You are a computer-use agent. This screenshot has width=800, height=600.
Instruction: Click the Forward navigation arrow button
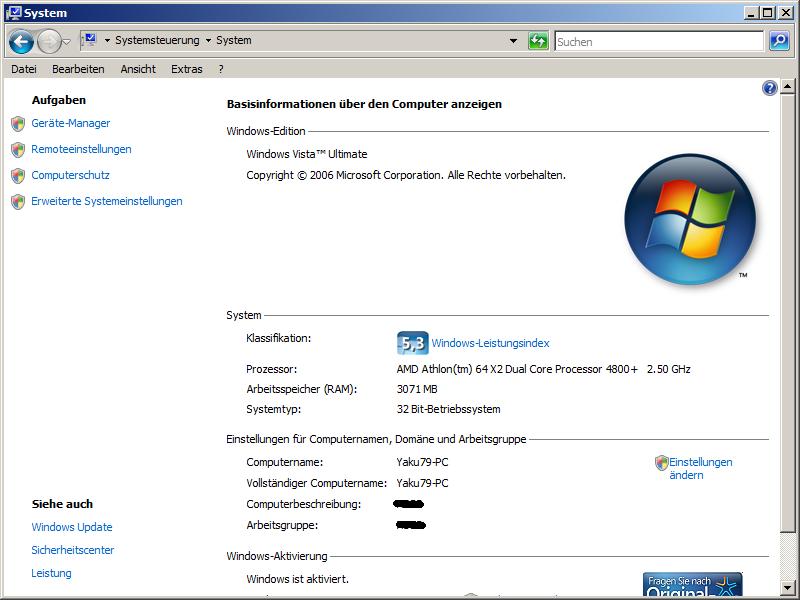pos(49,42)
